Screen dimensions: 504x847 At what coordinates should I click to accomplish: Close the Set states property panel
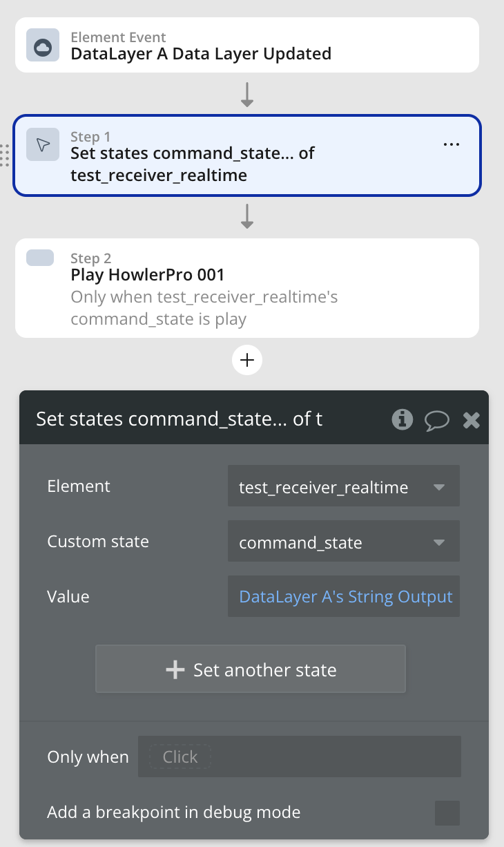472,419
